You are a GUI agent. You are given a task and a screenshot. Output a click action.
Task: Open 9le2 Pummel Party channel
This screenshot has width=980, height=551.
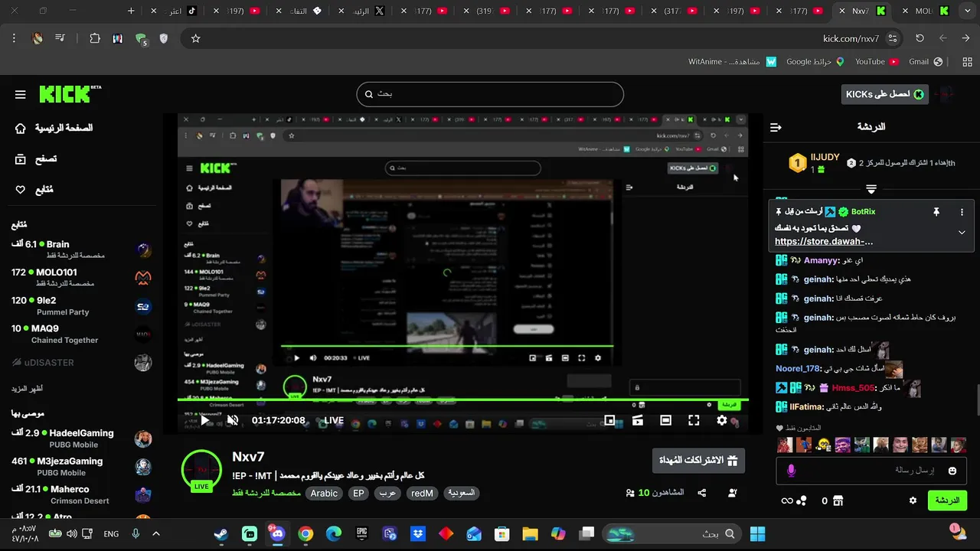point(81,306)
